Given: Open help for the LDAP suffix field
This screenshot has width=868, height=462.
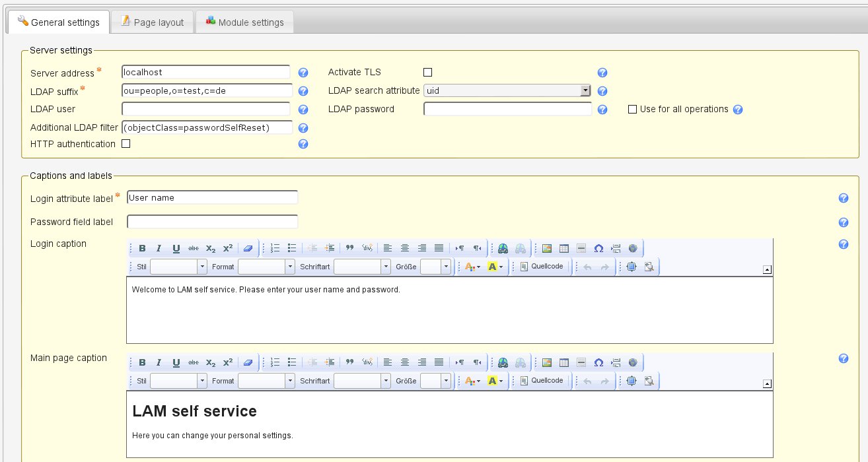Looking at the screenshot, I should (x=303, y=92).
